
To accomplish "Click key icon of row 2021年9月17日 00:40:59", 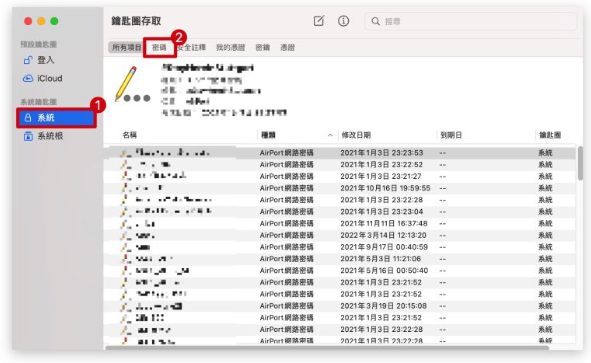I will coord(126,247).
